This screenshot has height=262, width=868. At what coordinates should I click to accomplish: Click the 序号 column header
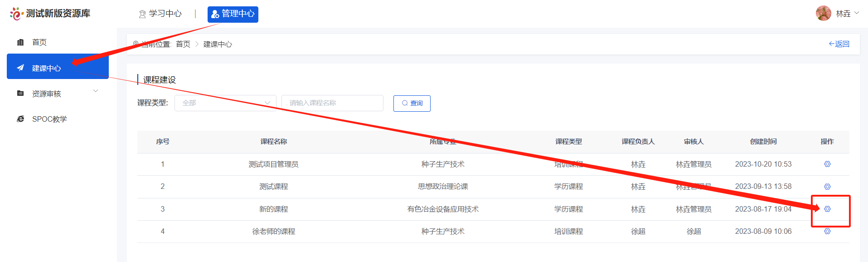coord(163,142)
